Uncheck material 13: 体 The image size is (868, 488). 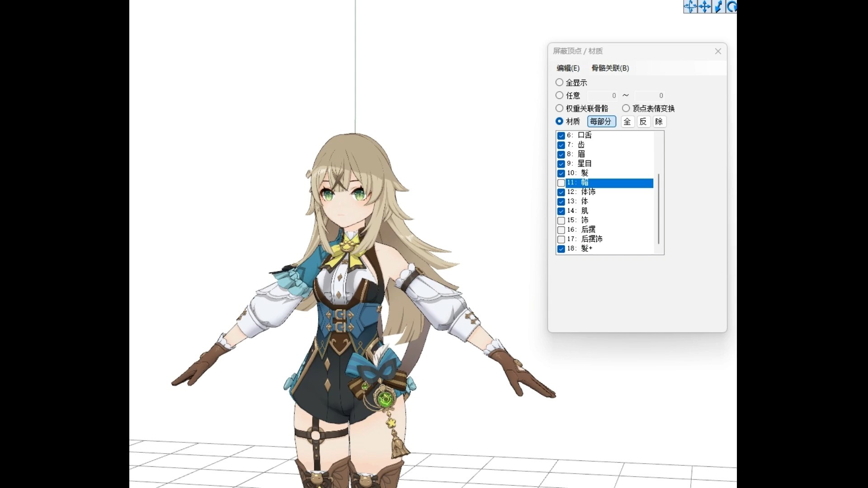point(561,202)
